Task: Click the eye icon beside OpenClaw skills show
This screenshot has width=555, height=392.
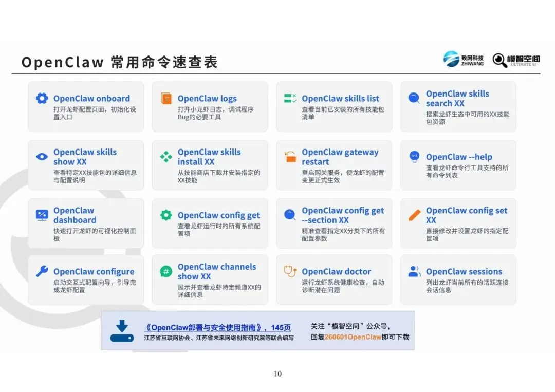Action: pyautogui.click(x=42, y=156)
